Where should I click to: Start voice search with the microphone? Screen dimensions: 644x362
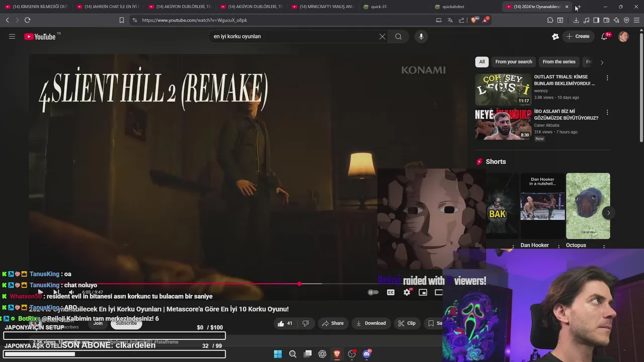(x=421, y=36)
